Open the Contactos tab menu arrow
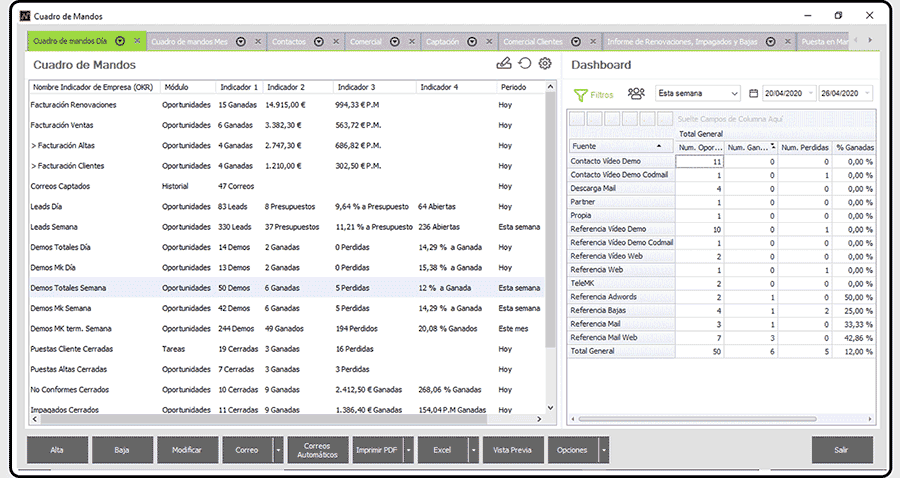Screen dimensions: 900x478 319,41
